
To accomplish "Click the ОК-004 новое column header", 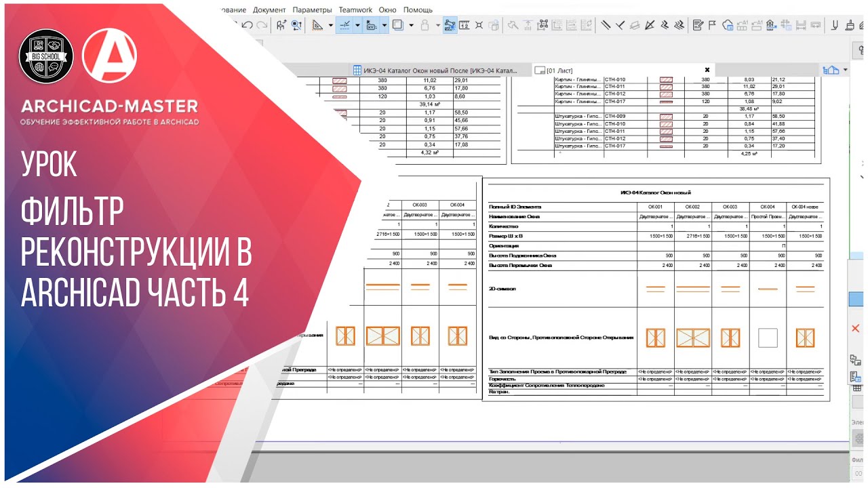I will [x=806, y=206].
